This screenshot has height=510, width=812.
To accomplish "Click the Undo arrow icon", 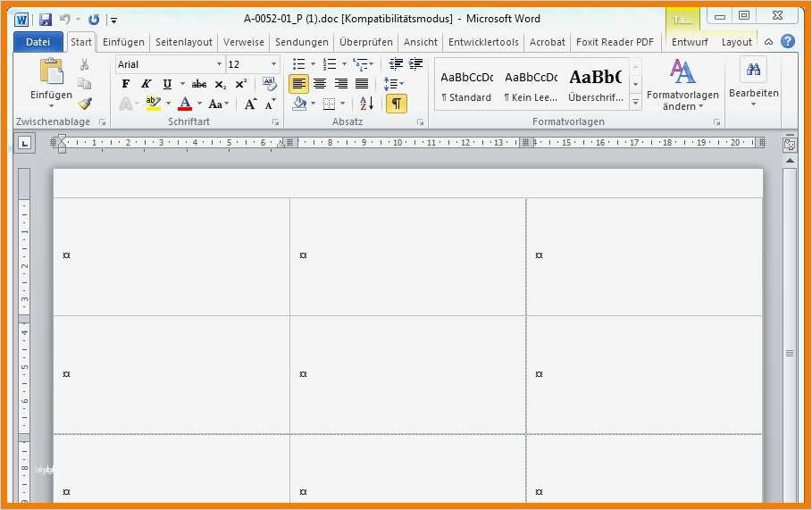I will click(64, 20).
